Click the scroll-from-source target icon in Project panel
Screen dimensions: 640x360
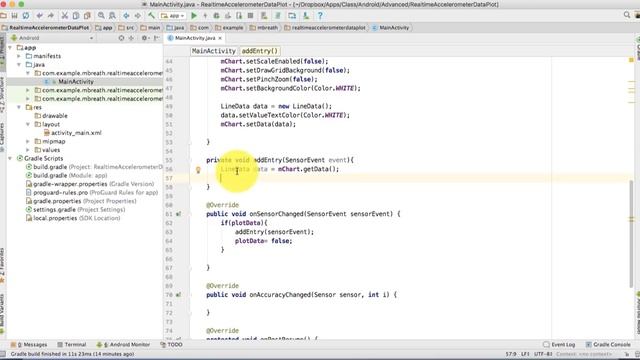click(x=121, y=38)
